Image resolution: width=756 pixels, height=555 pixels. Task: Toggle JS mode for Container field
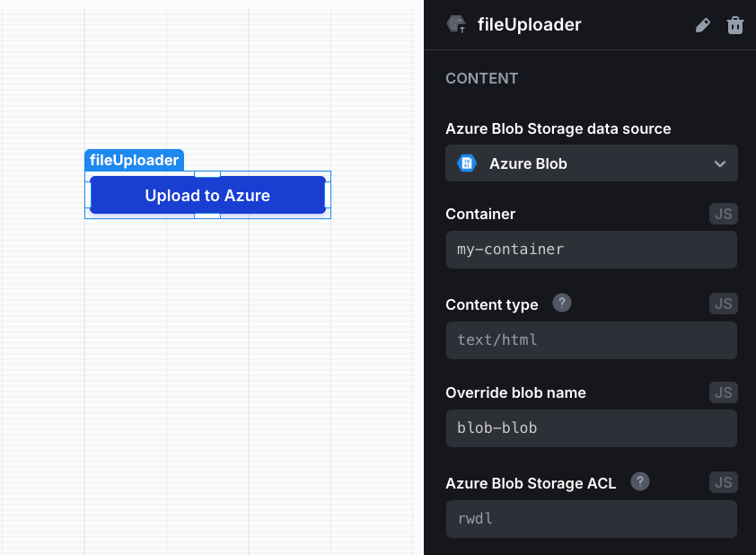[x=723, y=214]
